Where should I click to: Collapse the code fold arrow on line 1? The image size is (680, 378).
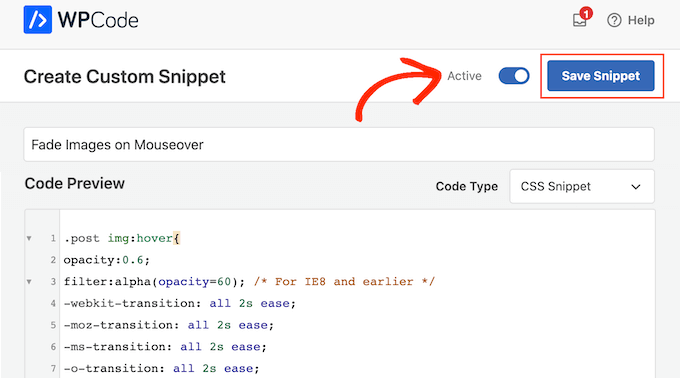(29, 238)
